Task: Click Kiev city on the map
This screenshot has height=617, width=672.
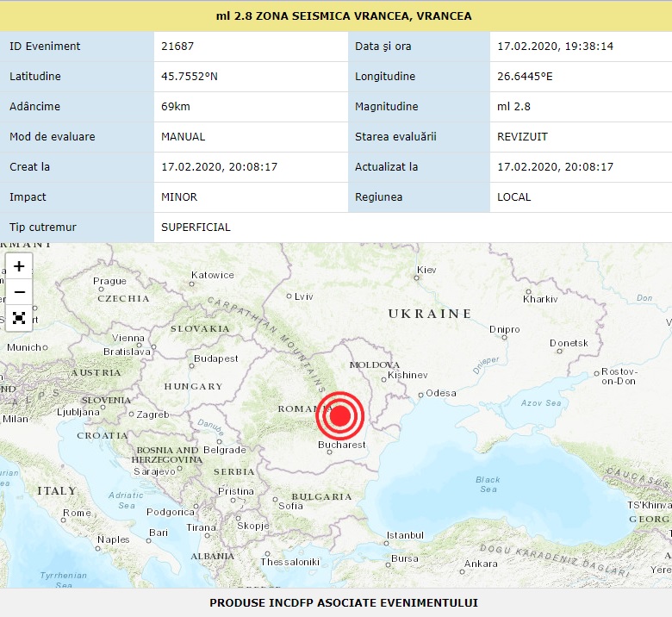Action: [426, 271]
